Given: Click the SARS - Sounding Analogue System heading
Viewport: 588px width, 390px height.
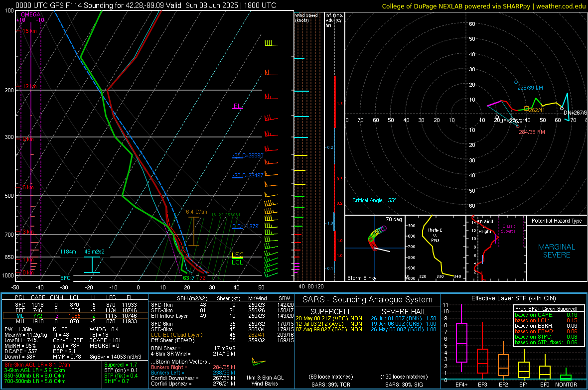Looking at the screenshot, I should point(368,300).
